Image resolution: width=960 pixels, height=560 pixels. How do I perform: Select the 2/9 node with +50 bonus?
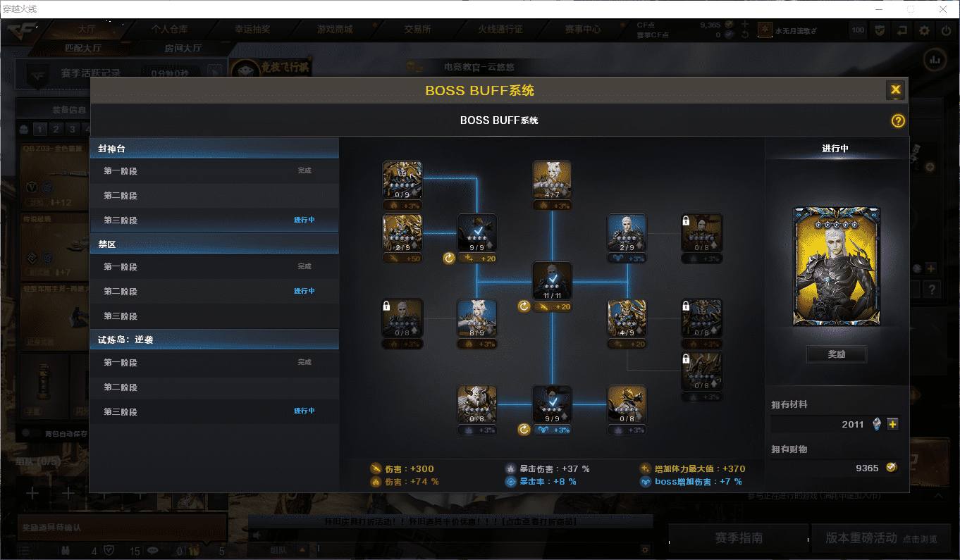click(x=402, y=234)
